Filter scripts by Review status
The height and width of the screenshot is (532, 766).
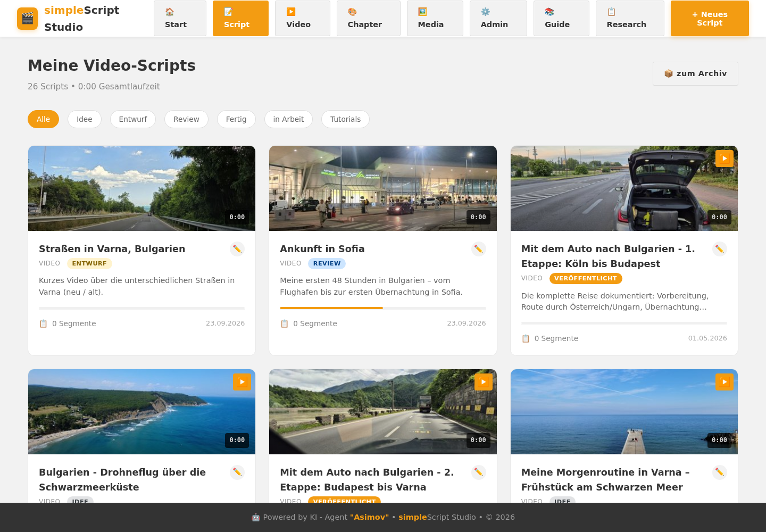(186, 119)
